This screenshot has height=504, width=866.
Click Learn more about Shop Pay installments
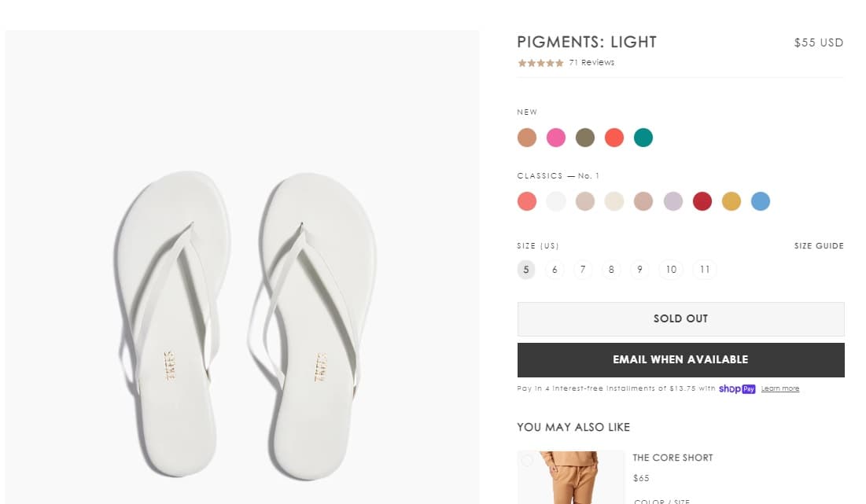click(780, 388)
